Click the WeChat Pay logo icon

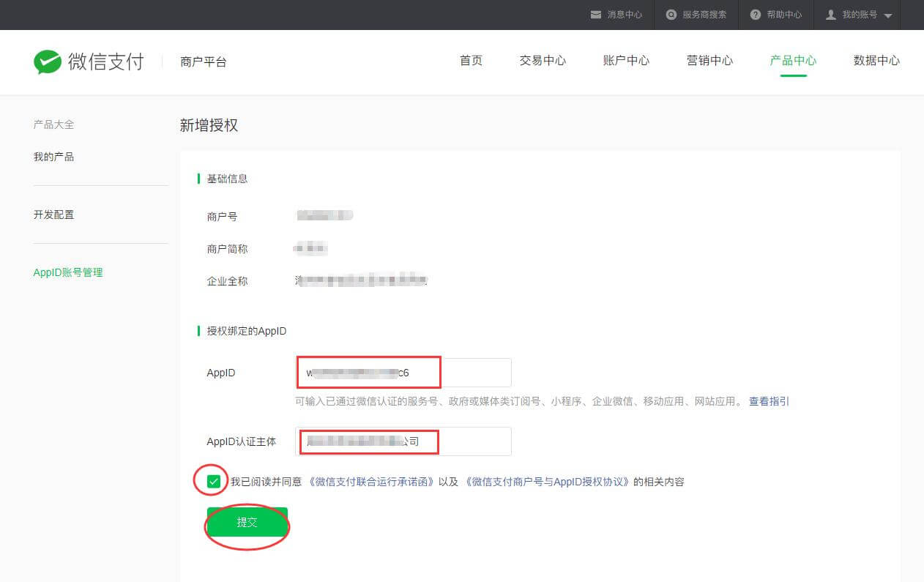(48, 62)
